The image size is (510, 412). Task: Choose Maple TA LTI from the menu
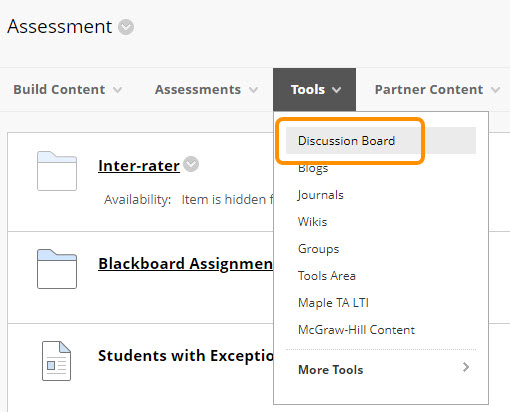click(333, 303)
